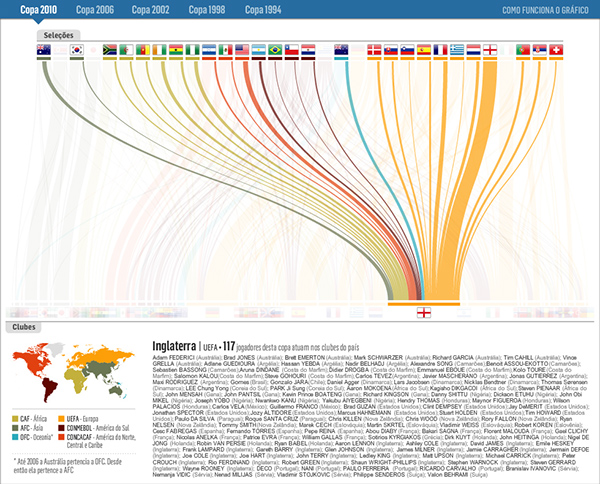Choose the Netherlands flag in Seleções
Viewport: 600px width, 484px height.
click(x=473, y=50)
